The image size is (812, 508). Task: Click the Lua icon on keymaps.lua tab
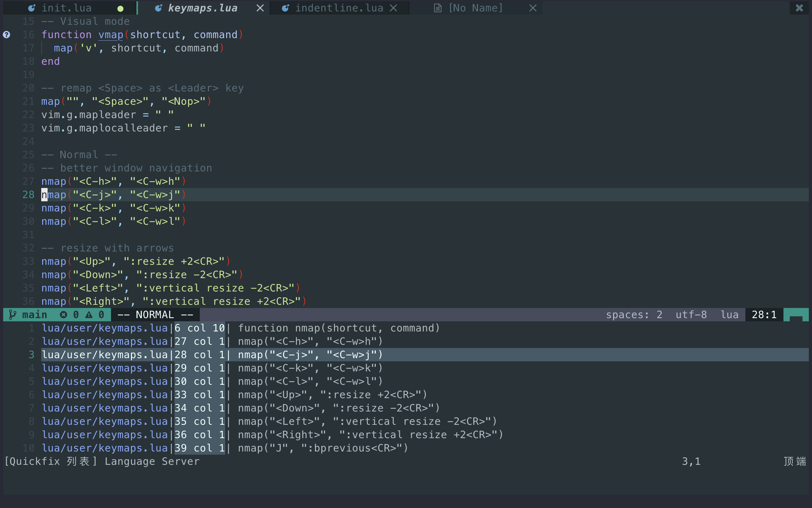[x=158, y=8]
